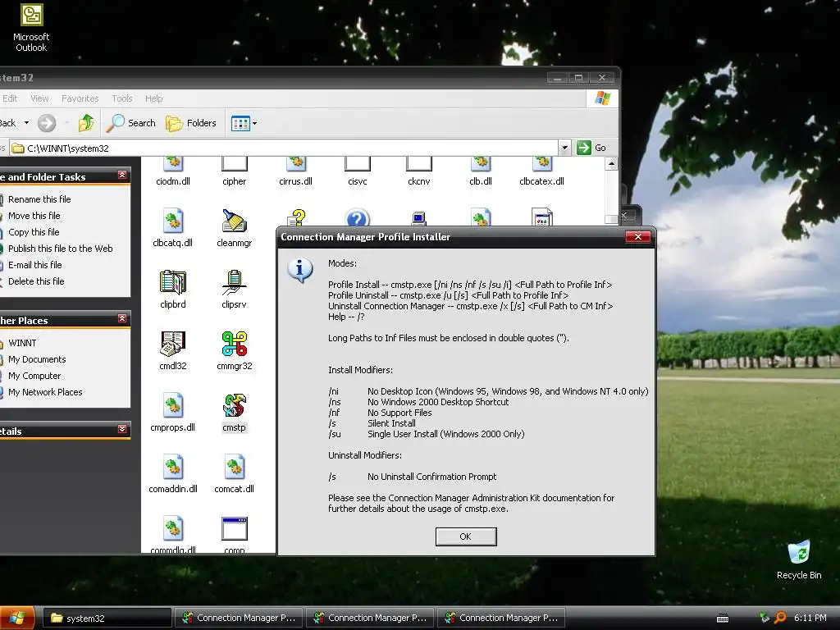This screenshot has width=840, height=630.
Task: Click the Forward arrow toolbar button
Action: (47, 123)
